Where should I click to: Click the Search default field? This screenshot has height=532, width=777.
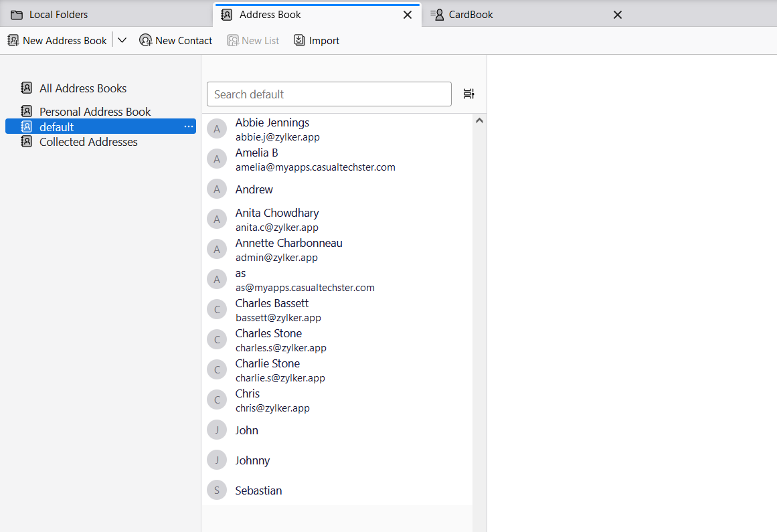[329, 94]
